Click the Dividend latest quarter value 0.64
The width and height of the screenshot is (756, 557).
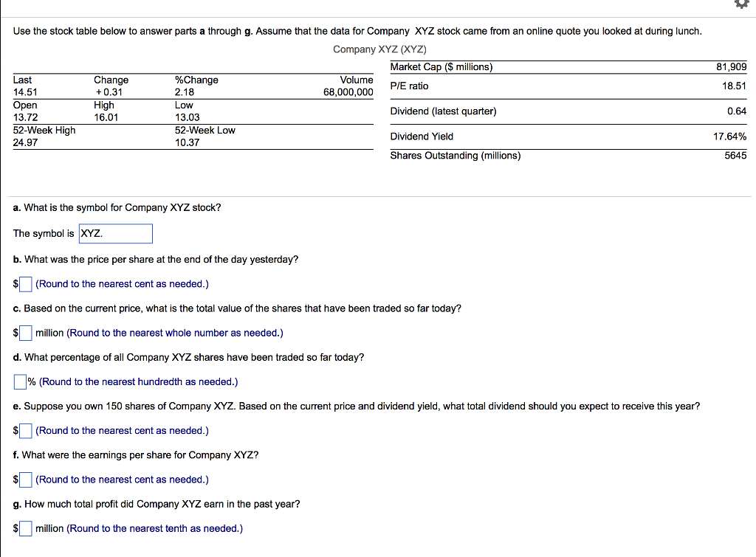737,111
